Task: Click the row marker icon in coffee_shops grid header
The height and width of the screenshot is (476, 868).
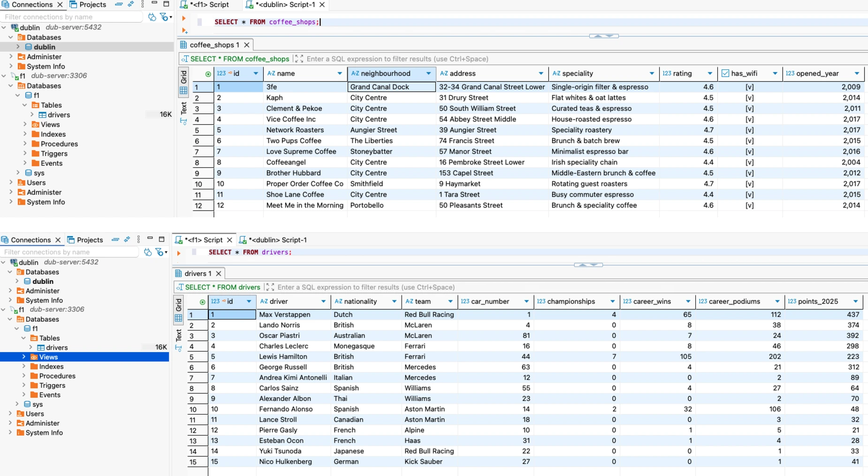Action: (208, 74)
